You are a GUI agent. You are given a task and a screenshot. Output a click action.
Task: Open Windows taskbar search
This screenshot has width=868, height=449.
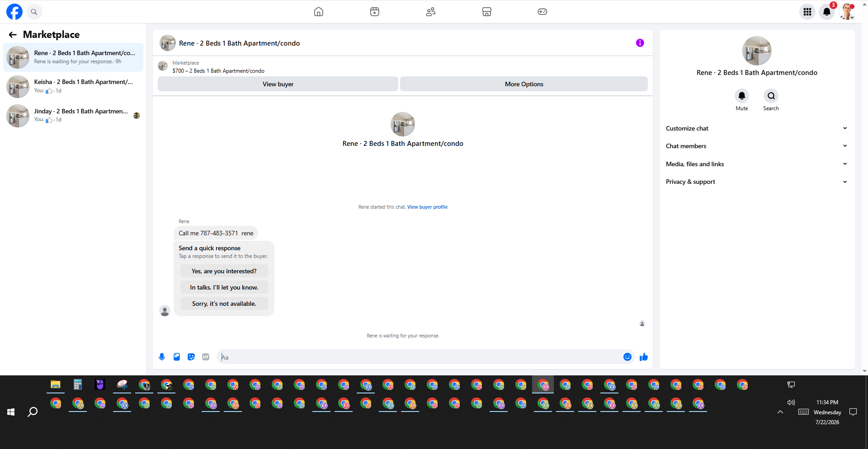pos(33,412)
